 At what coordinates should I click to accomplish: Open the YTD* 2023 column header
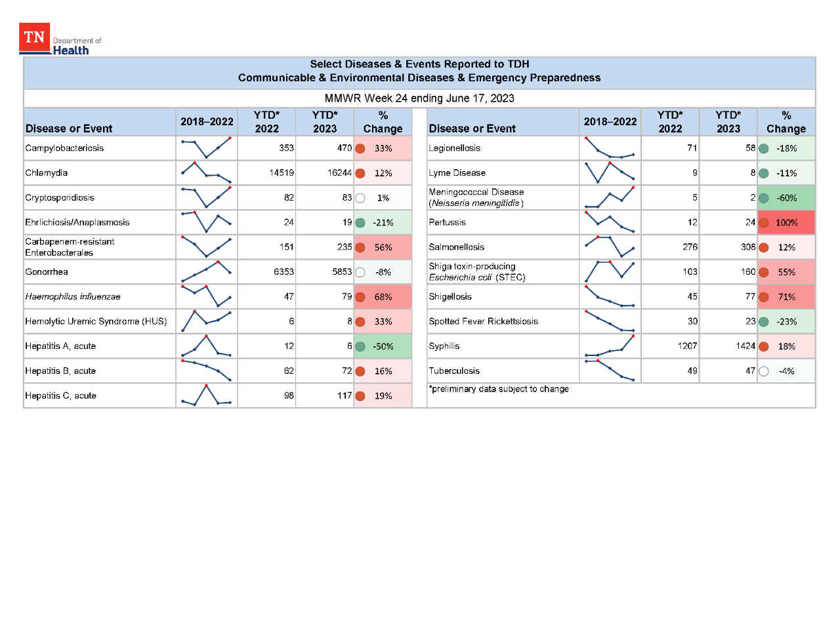tap(325, 121)
